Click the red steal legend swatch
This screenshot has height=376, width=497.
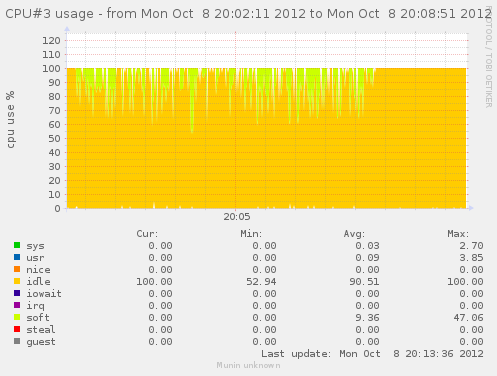pos(17,329)
